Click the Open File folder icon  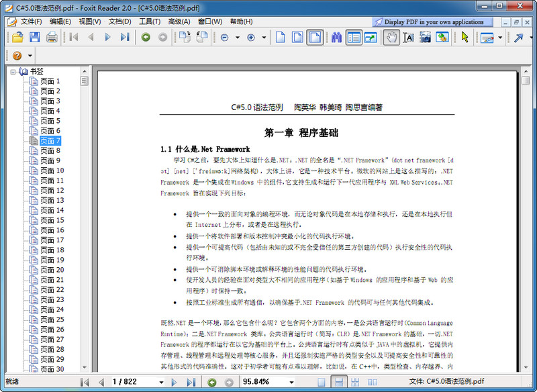pyautogui.click(x=17, y=37)
